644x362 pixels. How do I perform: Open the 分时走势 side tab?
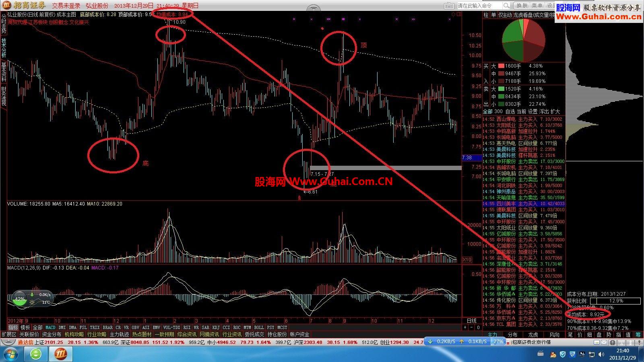tap(4, 23)
